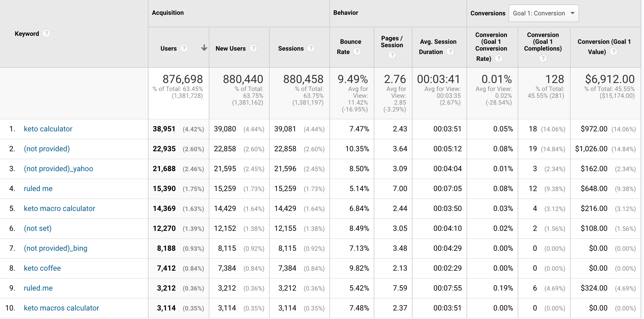Open the keto calculator keyword link
Image resolution: width=644 pixels, height=319 pixels.
pyautogui.click(x=48, y=129)
